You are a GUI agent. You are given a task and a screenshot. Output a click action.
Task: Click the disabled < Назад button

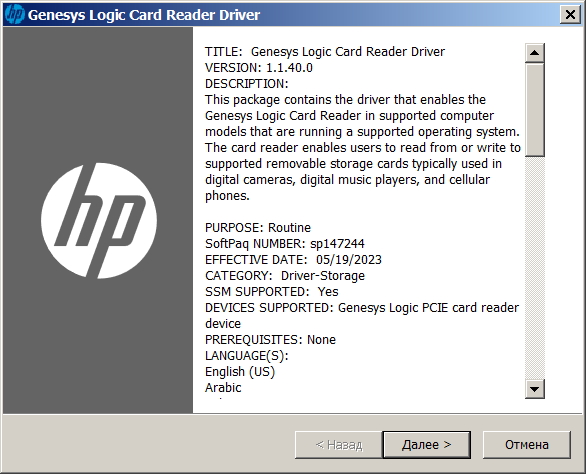coord(339,444)
